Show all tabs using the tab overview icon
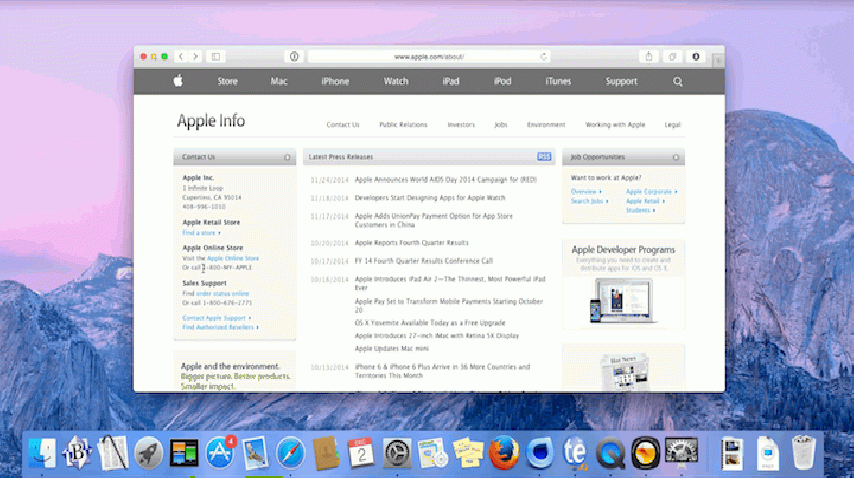The width and height of the screenshot is (854, 478). (x=673, y=57)
